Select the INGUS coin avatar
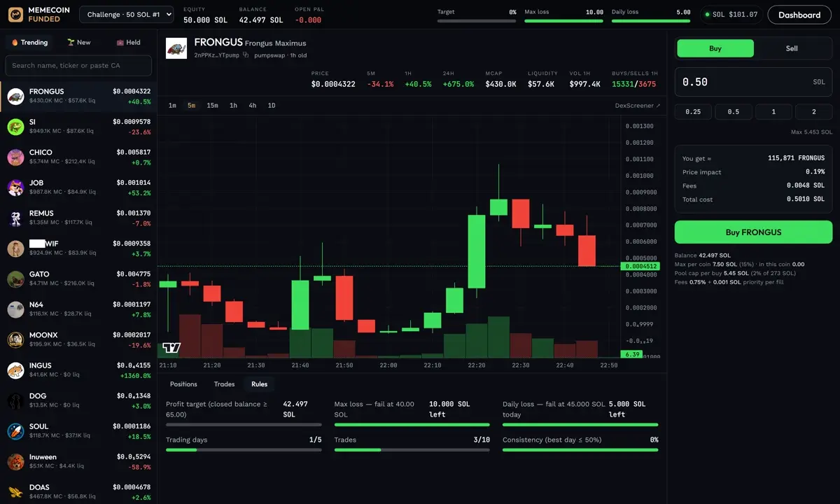Viewport: 840px width, 504px height. [x=15, y=370]
